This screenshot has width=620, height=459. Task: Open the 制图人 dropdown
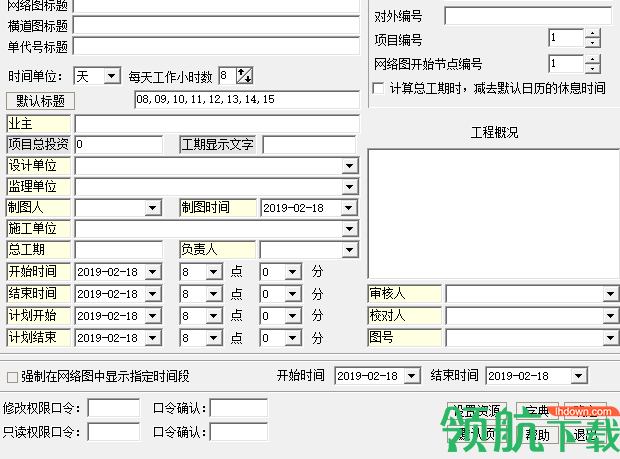click(x=153, y=208)
